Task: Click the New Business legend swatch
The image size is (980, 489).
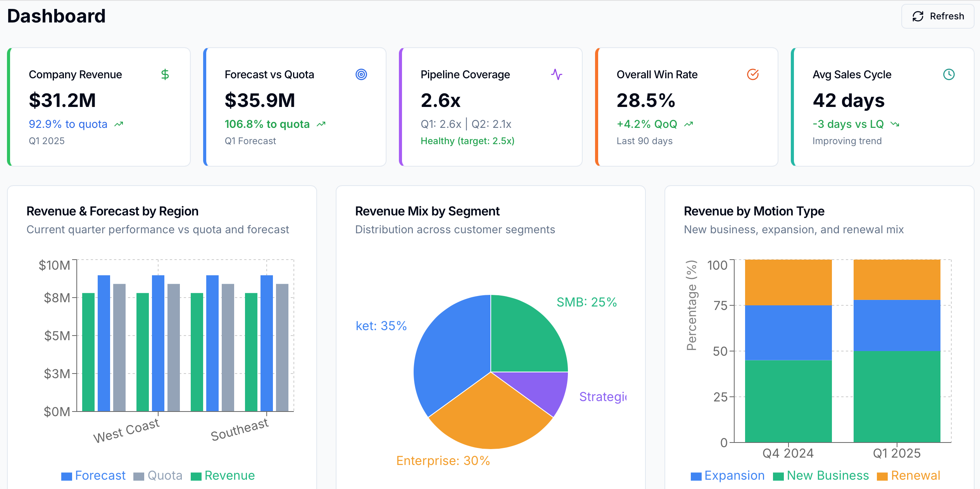Action: [x=778, y=476]
